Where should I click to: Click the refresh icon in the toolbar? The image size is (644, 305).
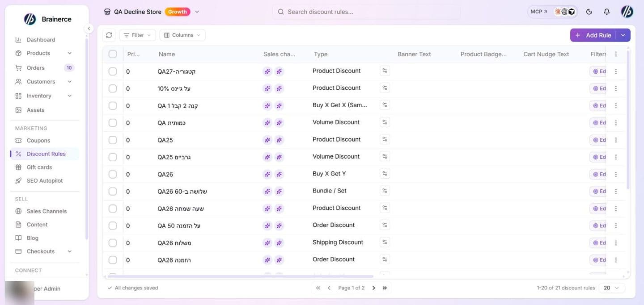pyautogui.click(x=109, y=35)
